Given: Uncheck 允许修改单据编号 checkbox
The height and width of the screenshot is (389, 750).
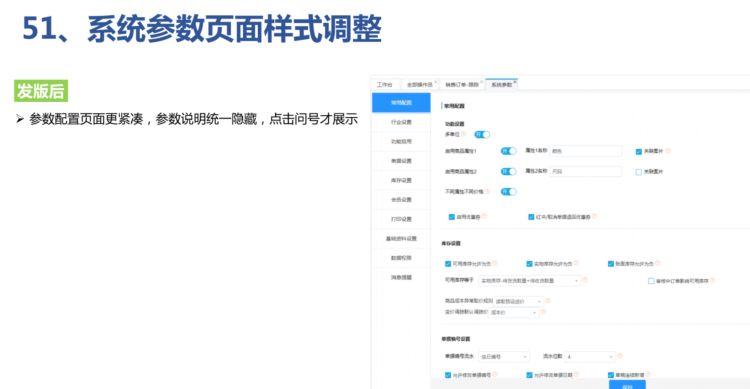Looking at the screenshot, I should tap(448, 375).
